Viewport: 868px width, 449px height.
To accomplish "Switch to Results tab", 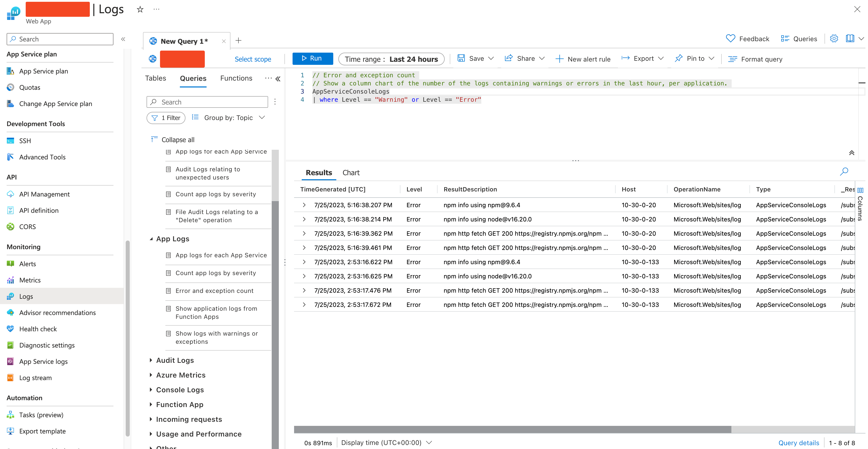I will [x=319, y=173].
